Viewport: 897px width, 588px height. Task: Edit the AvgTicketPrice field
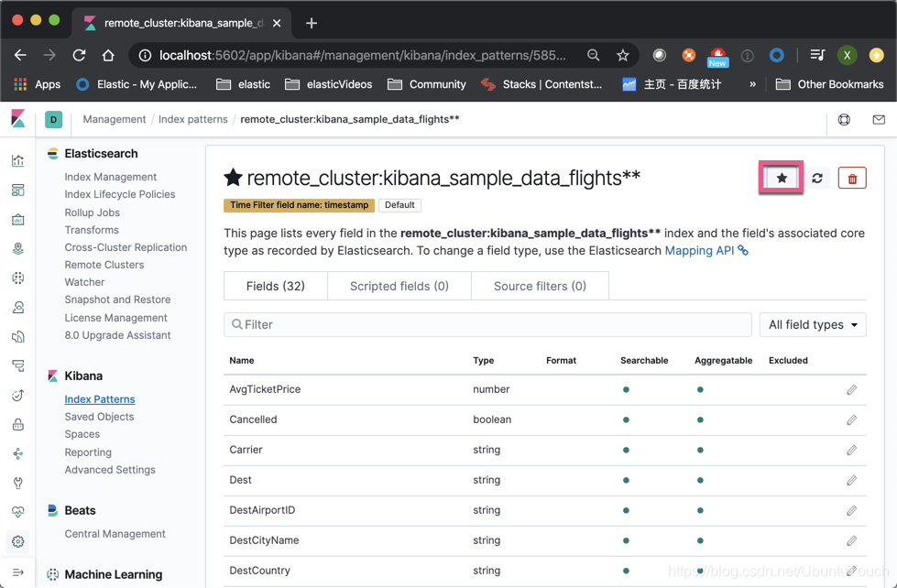click(x=852, y=389)
